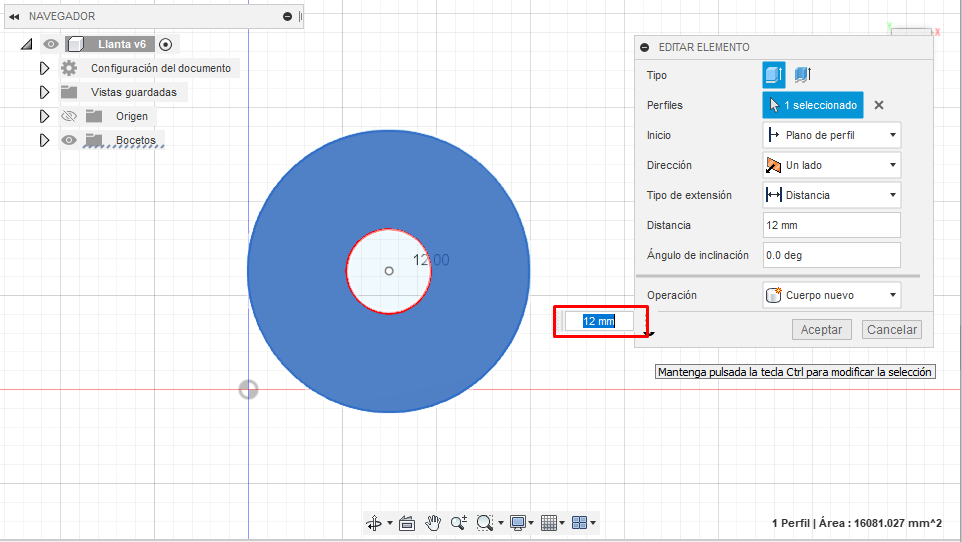Image resolution: width=962 pixels, height=542 pixels.
Task: Click the Distancia input field
Action: (831, 225)
